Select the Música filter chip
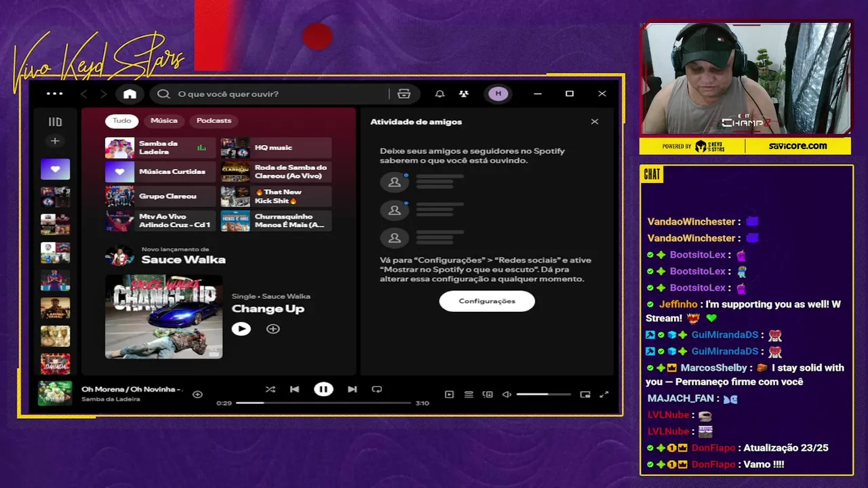Image resolution: width=868 pixels, height=488 pixels. click(x=164, y=121)
